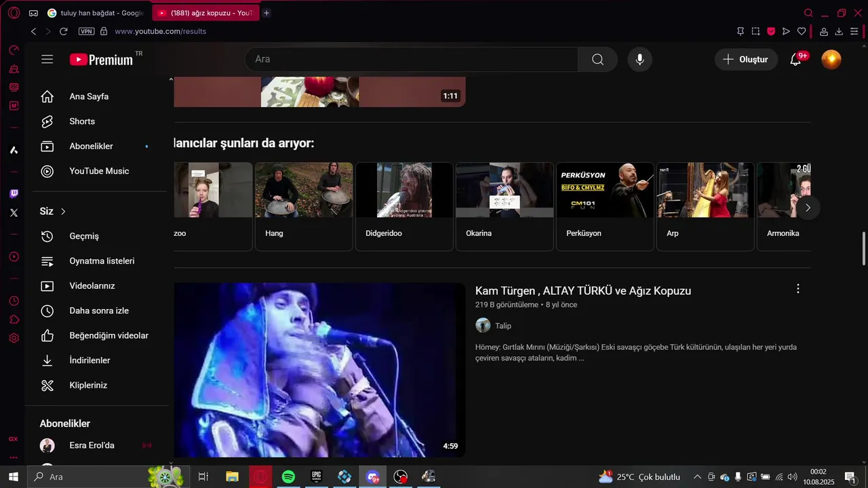Click the Oluştur create button
This screenshot has width=868, height=488.
pyautogui.click(x=746, y=60)
